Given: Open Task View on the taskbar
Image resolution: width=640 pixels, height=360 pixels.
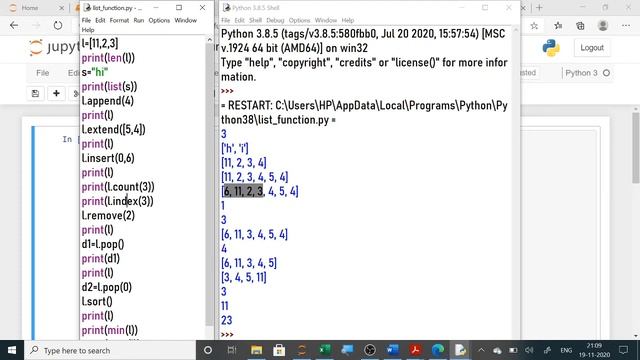Looking at the screenshot, I should click(x=232, y=350).
